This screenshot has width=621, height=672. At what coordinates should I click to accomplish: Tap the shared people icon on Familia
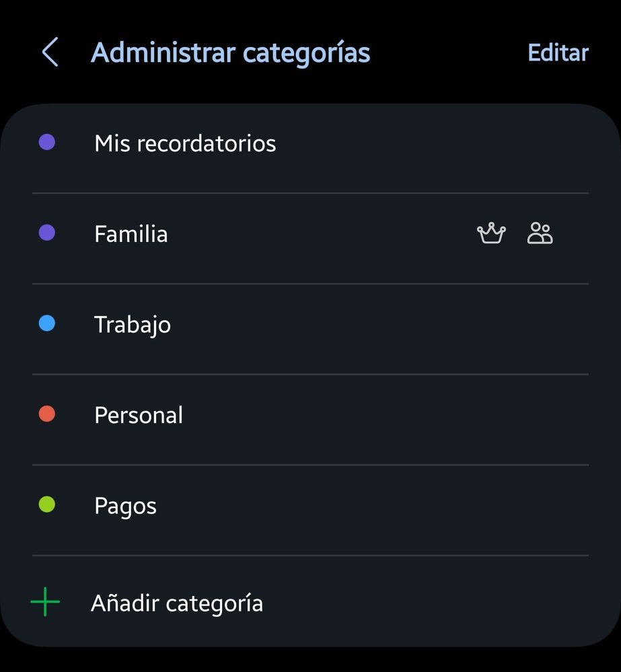pyautogui.click(x=540, y=233)
